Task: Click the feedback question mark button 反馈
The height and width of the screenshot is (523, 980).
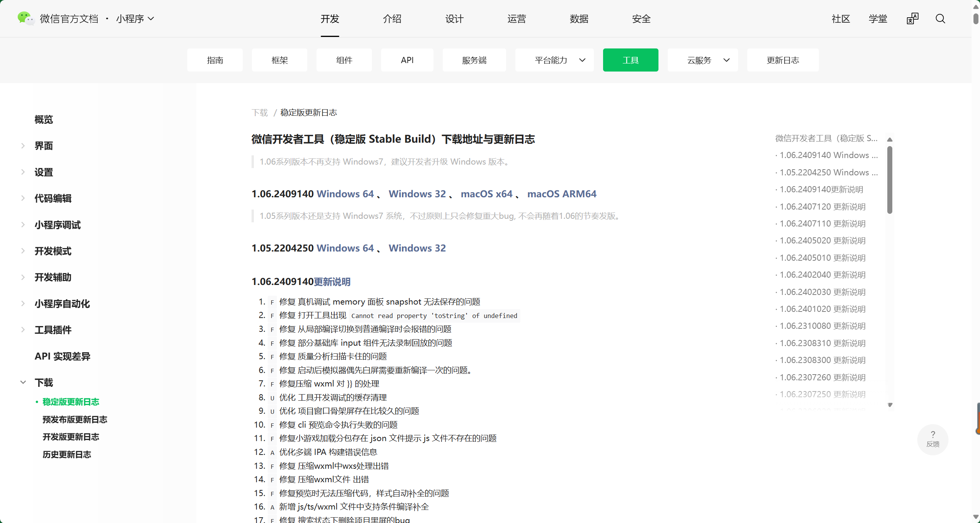Action: tap(933, 440)
